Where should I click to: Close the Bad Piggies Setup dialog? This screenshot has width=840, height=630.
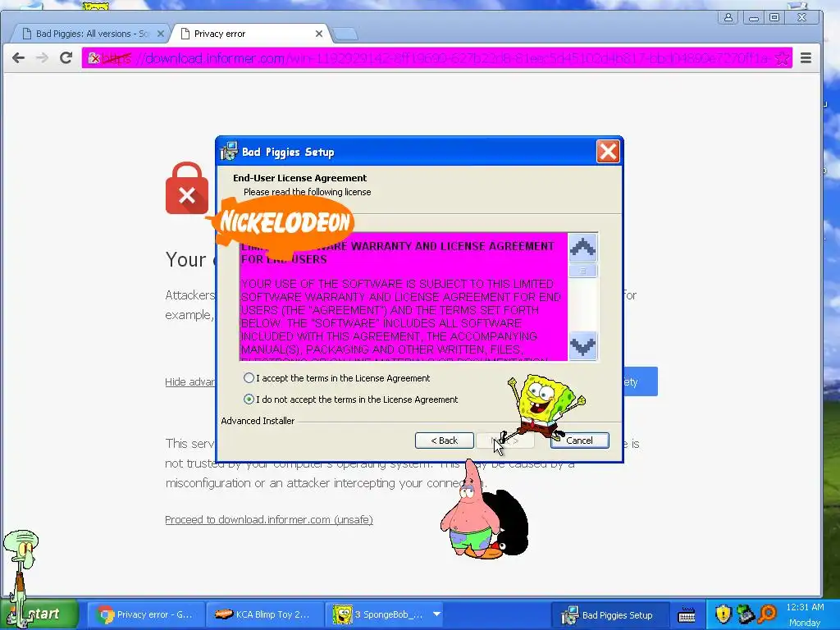point(608,152)
